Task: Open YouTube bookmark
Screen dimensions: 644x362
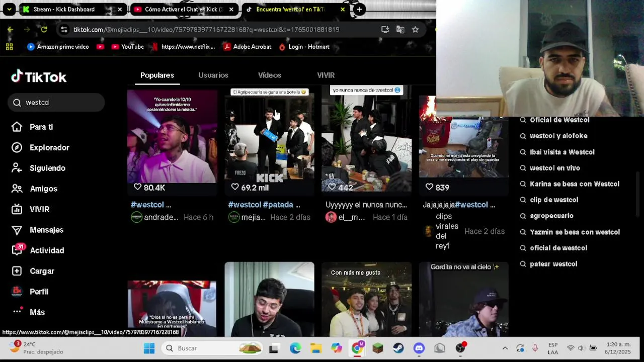Action: [127, 47]
